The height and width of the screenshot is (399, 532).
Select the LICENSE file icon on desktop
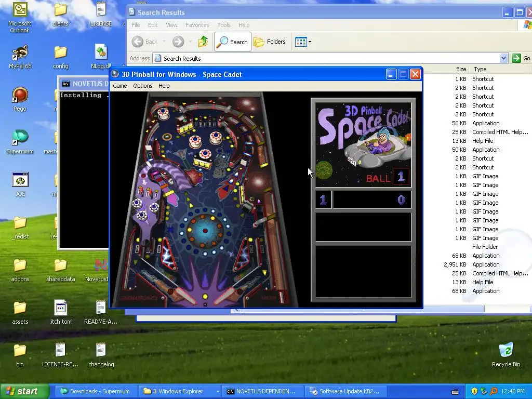coord(101,14)
